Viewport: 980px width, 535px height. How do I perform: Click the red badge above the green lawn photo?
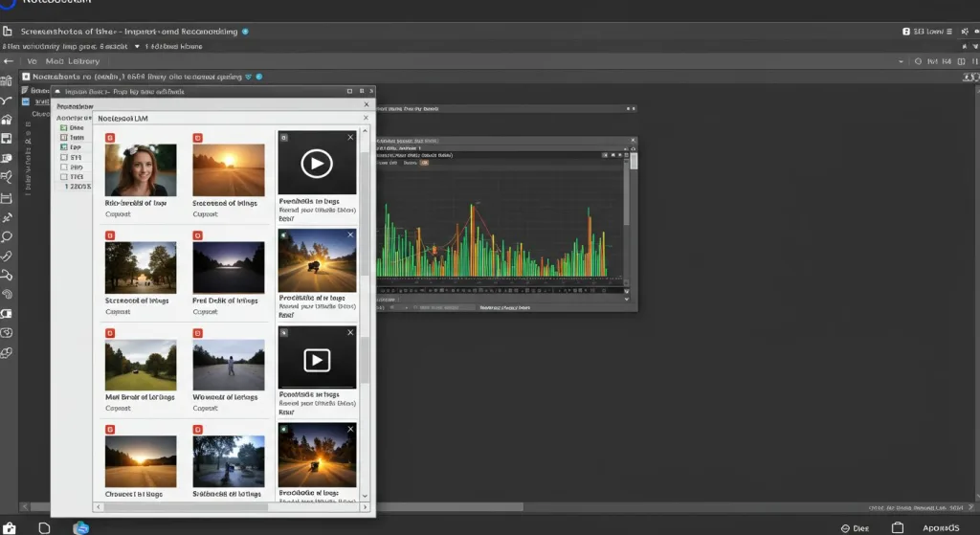[x=110, y=333]
